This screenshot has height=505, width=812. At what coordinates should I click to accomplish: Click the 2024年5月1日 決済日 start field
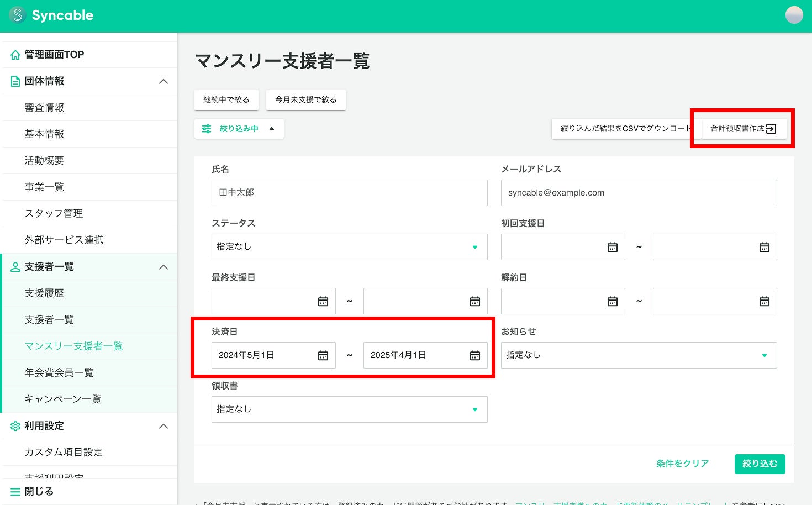273,355
